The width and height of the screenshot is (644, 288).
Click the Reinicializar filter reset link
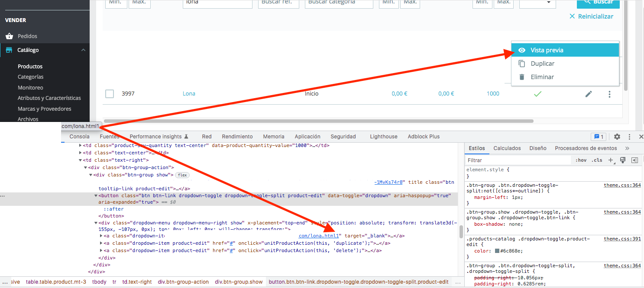click(x=596, y=16)
